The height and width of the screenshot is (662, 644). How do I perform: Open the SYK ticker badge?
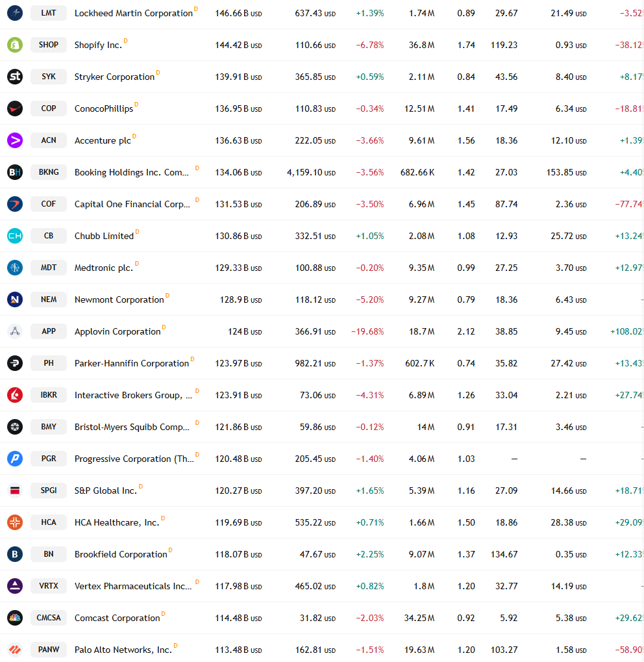tap(49, 77)
